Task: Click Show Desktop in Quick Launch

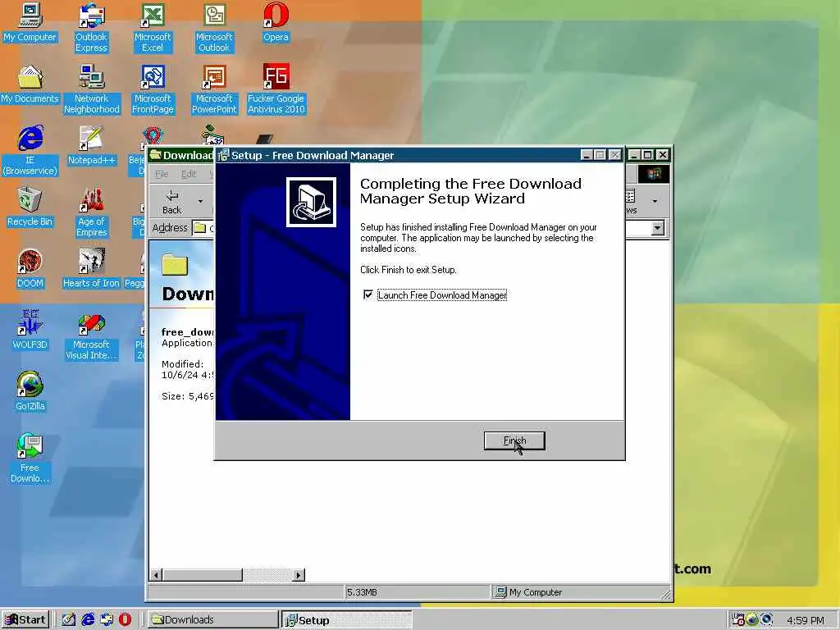Action: (69, 620)
